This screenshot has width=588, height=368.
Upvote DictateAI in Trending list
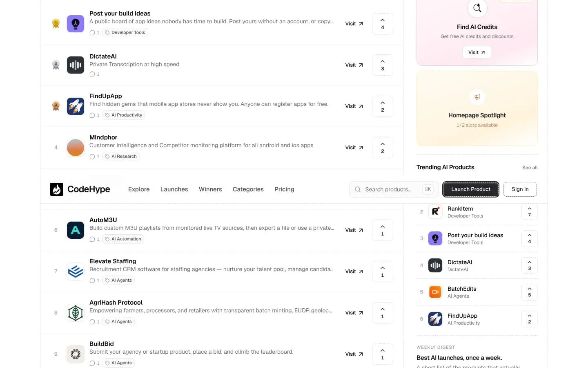pos(530,265)
